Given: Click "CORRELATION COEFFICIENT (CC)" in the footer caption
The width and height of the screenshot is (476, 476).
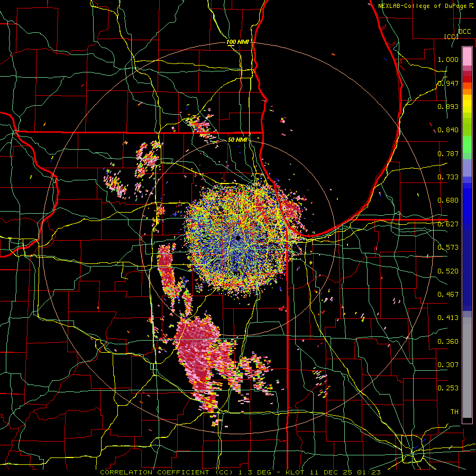Looking at the screenshot, I should 166,472.
